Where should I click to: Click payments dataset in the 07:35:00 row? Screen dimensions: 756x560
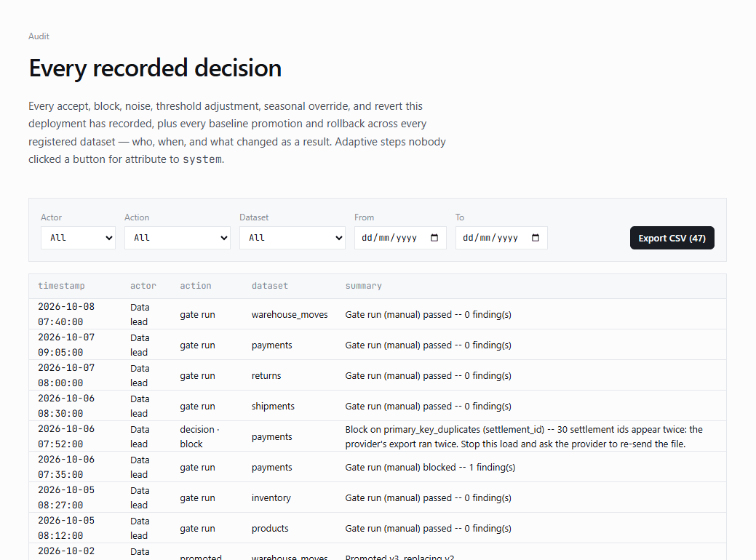point(272,468)
